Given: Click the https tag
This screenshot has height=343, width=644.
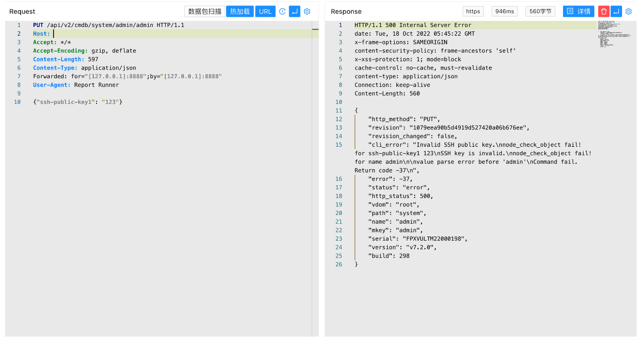Looking at the screenshot, I should 473,11.
